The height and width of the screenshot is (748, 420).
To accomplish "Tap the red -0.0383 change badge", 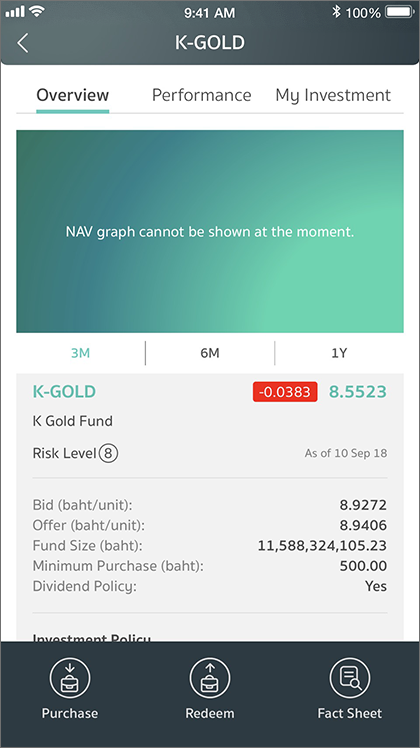I will (285, 392).
